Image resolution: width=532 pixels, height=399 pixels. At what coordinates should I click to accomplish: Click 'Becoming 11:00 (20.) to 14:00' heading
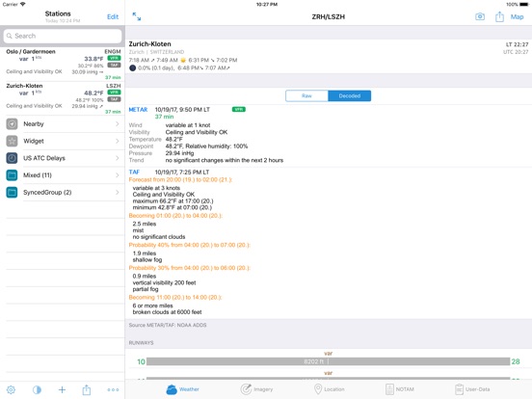click(175, 298)
